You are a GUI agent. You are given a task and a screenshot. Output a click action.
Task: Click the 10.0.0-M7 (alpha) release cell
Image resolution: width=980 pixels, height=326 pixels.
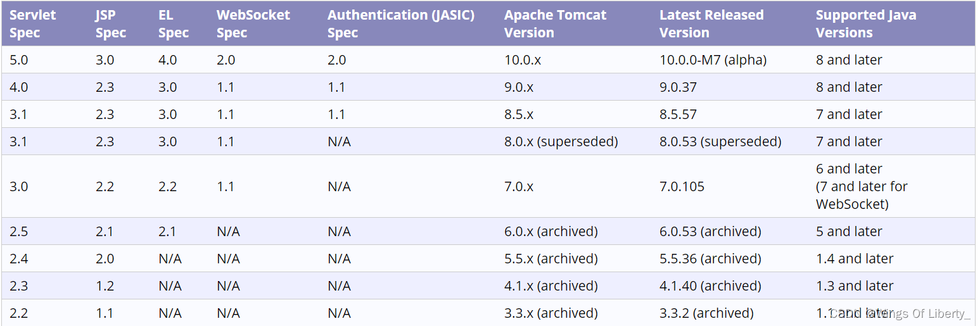click(713, 60)
